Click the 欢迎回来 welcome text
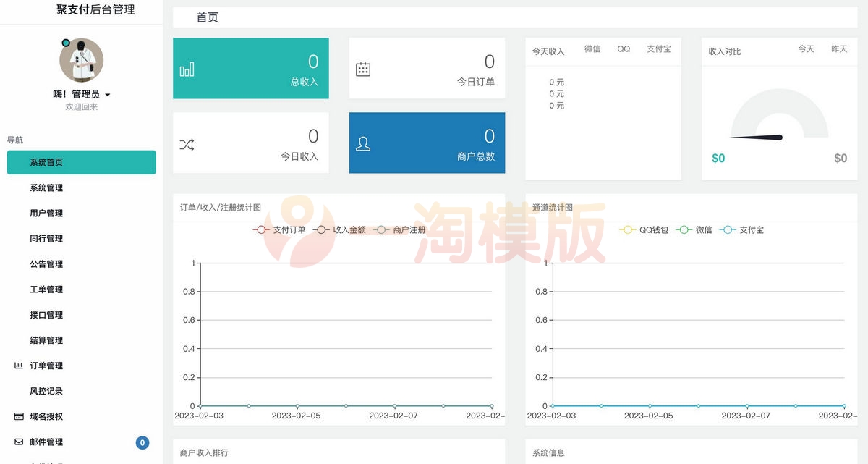Image resolution: width=868 pixels, height=464 pixels. pyautogui.click(x=82, y=107)
